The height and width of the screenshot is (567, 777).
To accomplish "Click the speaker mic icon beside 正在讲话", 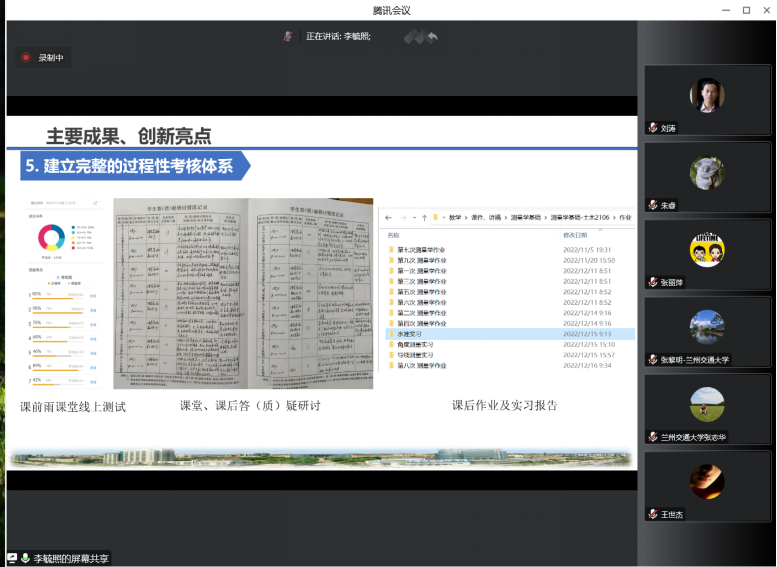I will (288, 36).
